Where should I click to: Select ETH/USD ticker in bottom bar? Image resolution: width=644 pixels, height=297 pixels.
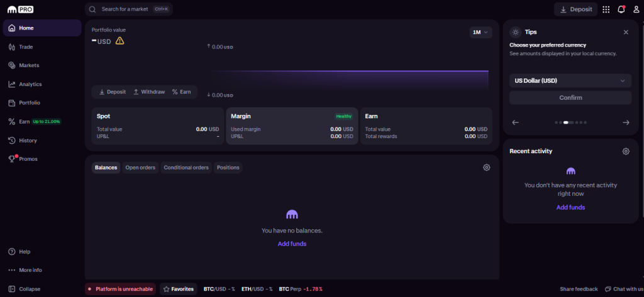257,289
